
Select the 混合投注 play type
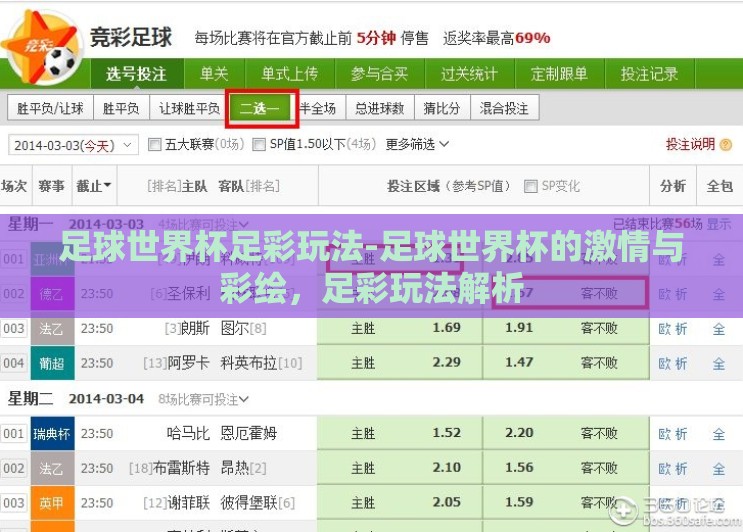(x=504, y=108)
